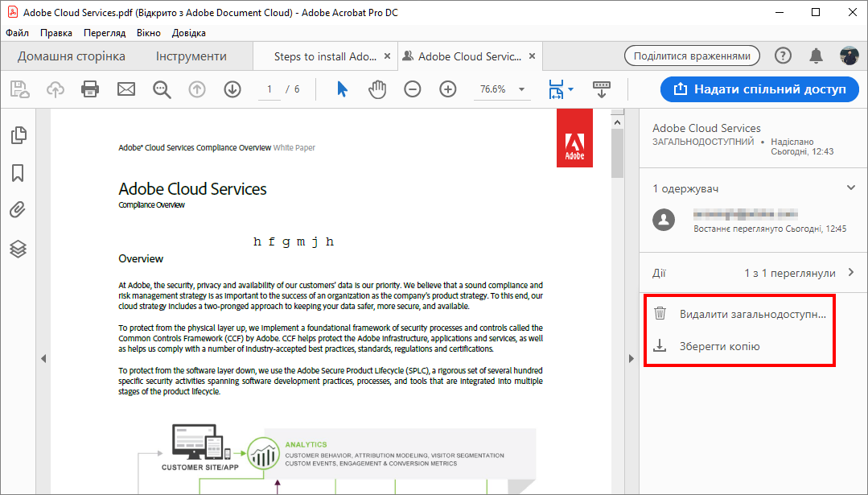
Task: Open the zoom level dropdown arrow
Action: pos(521,89)
